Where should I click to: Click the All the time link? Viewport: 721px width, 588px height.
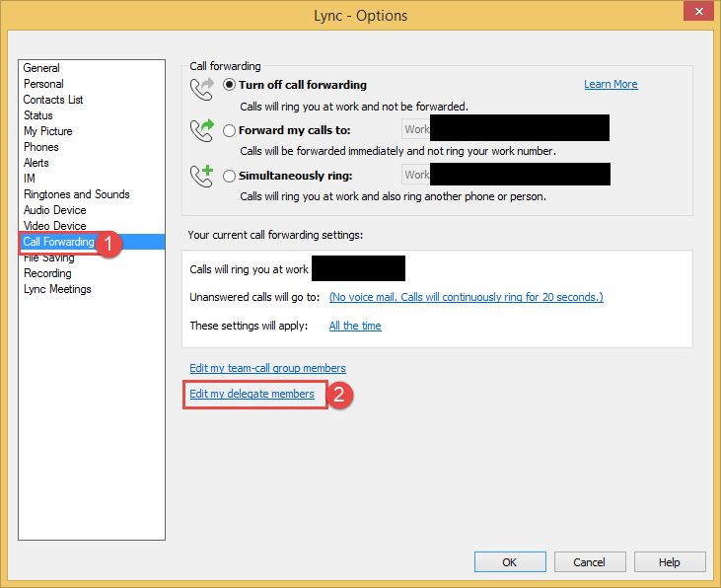click(x=355, y=326)
